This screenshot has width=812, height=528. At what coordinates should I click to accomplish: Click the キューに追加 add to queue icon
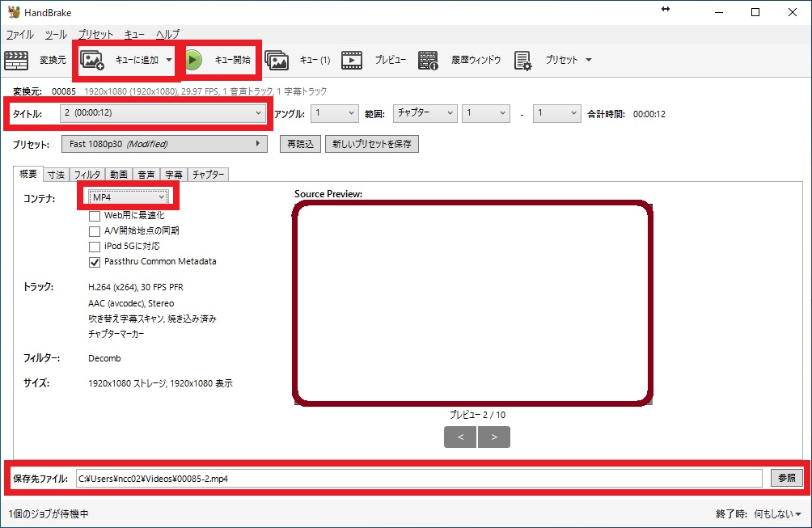[92, 60]
